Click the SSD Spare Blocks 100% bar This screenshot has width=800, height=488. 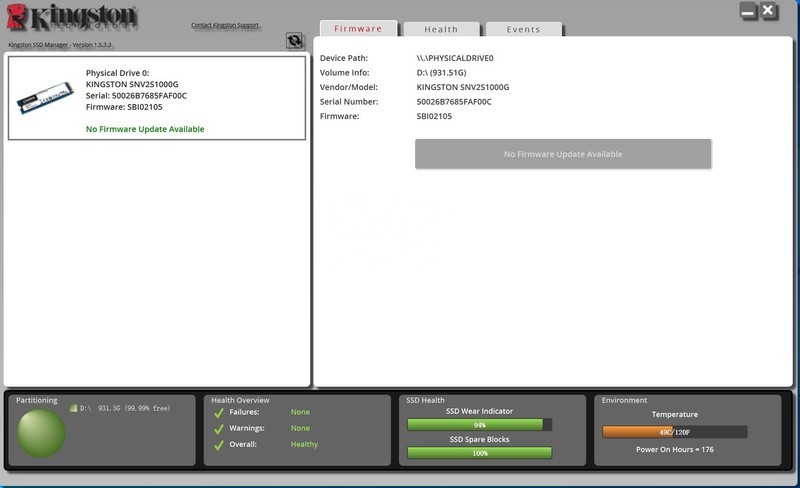pyautogui.click(x=480, y=453)
